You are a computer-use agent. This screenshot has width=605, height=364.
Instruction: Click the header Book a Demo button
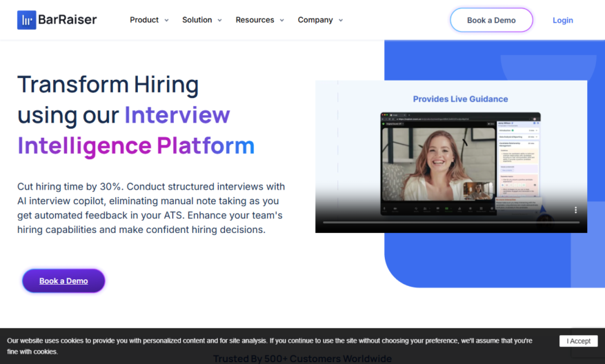pos(491,20)
